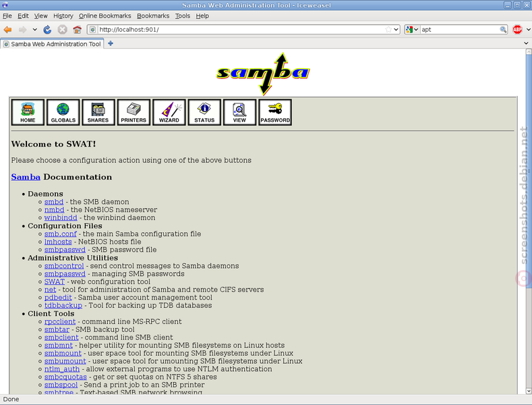Go to the browser home page
The width and height of the screenshot is (532, 405).
[78, 30]
